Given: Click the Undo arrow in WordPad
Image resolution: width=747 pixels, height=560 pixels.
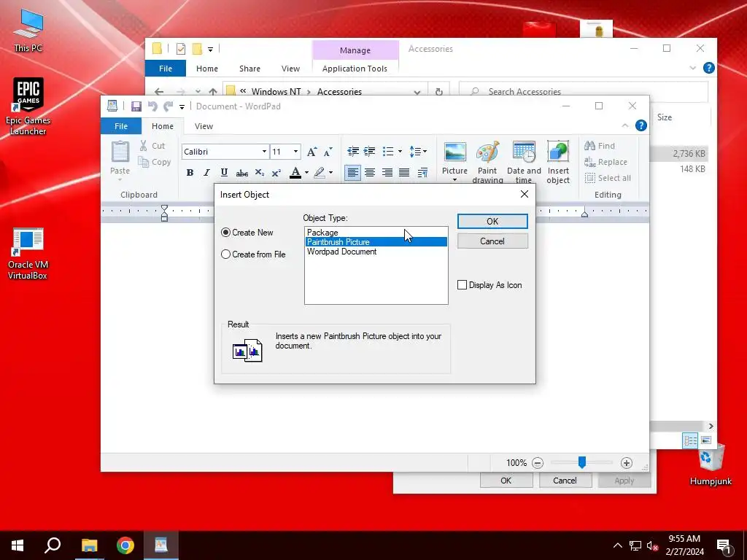Looking at the screenshot, I should pyautogui.click(x=152, y=106).
